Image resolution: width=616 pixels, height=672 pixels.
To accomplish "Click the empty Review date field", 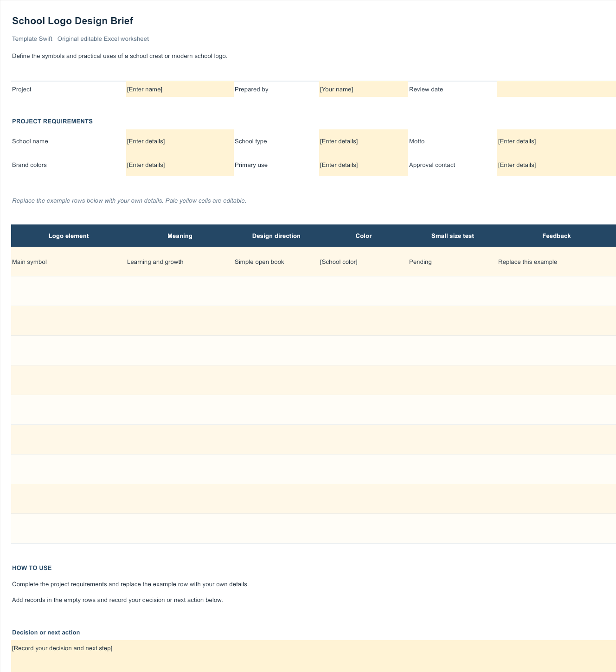I will [x=557, y=90].
